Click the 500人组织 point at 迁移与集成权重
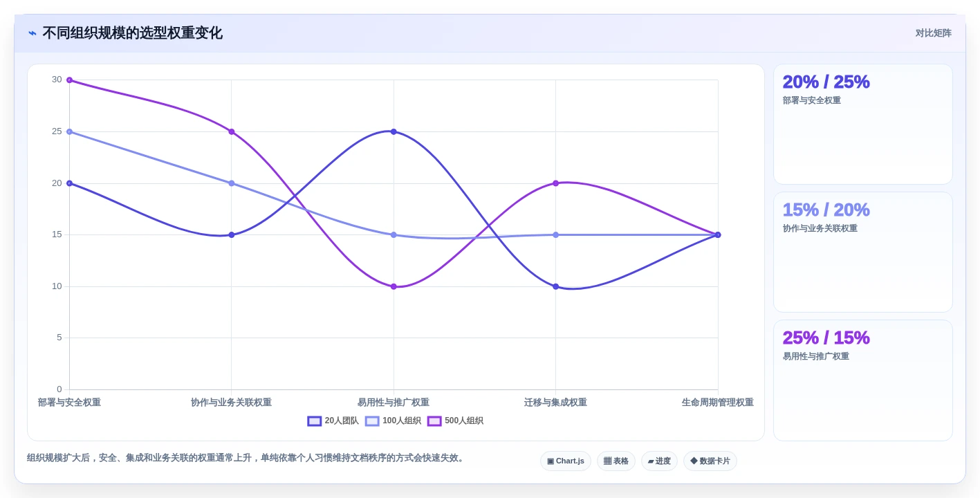The image size is (980, 498). (x=555, y=183)
